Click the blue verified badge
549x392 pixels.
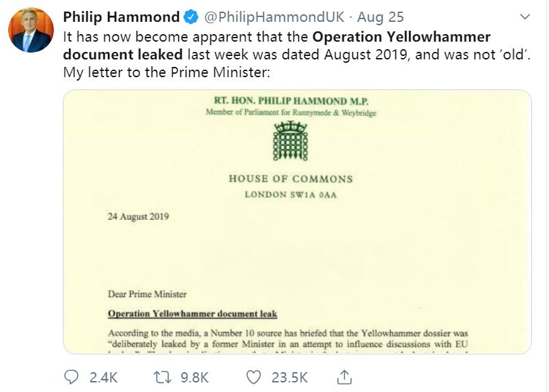coord(192,18)
